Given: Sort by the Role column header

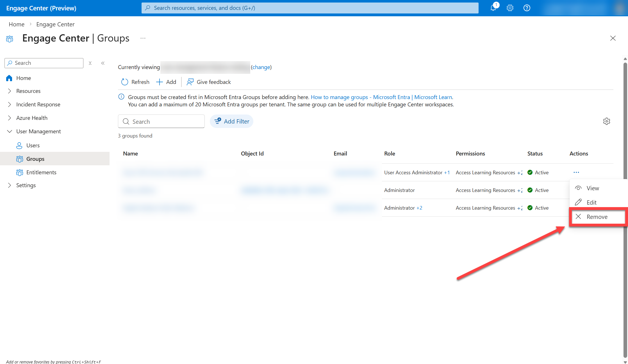Looking at the screenshot, I should (x=390, y=154).
